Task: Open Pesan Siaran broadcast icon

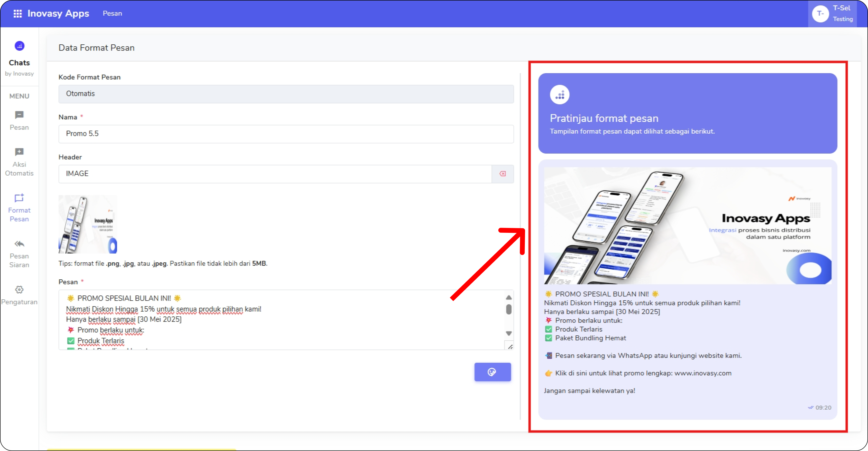Action: pyautogui.click(x=19, y=244)
